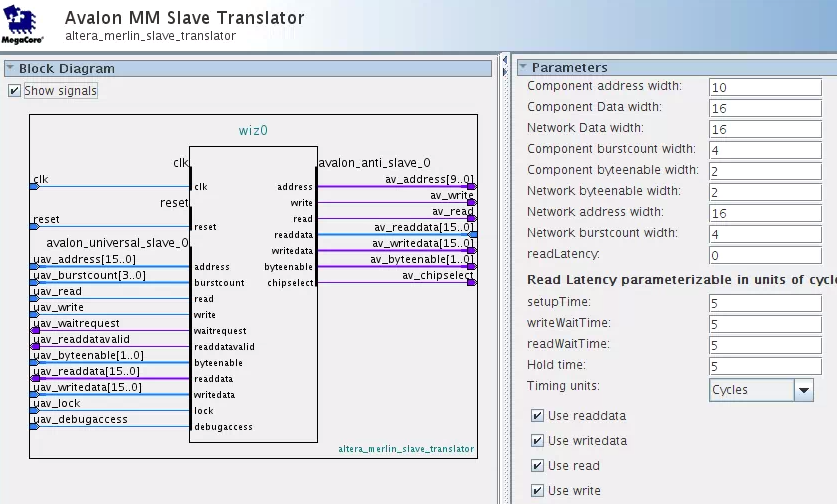Click the uav_writedata[15..0] signal label
The height and width of the screenshot is (504, 837).
click(88, 388)
